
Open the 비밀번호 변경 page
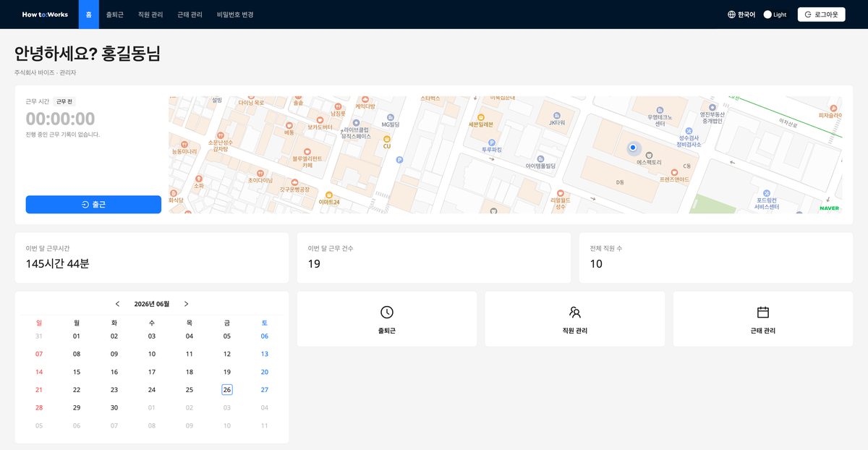tap(234, 14)
